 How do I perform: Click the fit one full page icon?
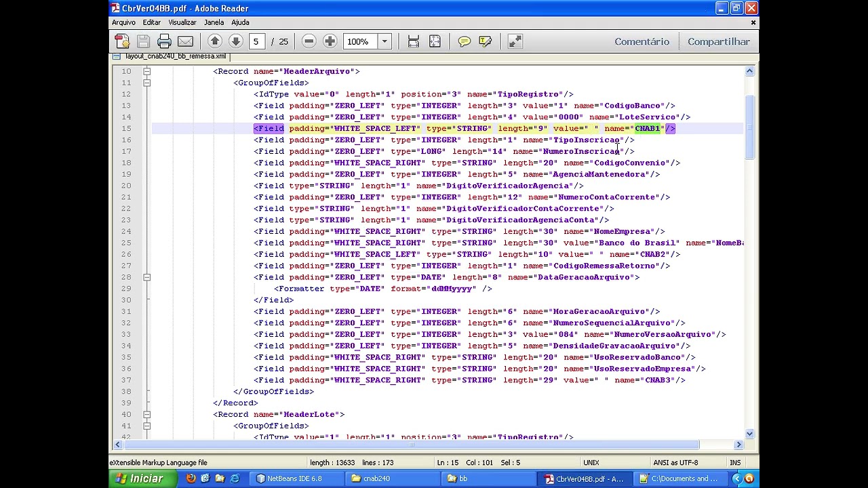435,41
